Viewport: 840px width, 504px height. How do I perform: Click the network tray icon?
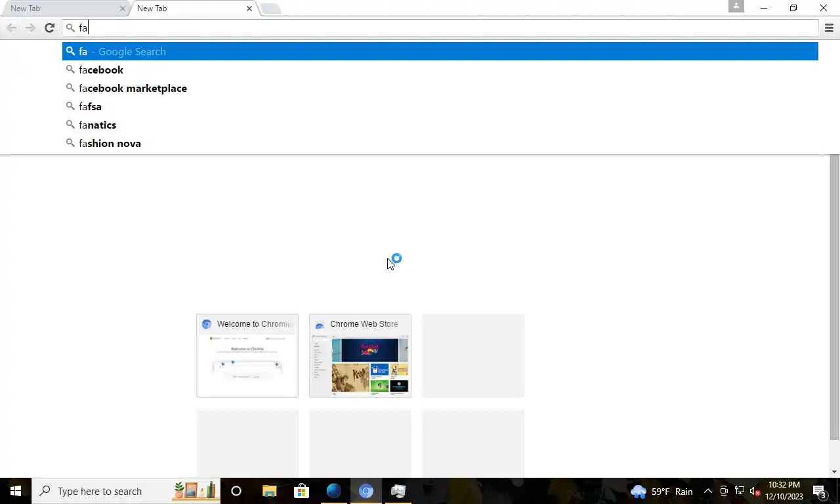tap(739, 491)
